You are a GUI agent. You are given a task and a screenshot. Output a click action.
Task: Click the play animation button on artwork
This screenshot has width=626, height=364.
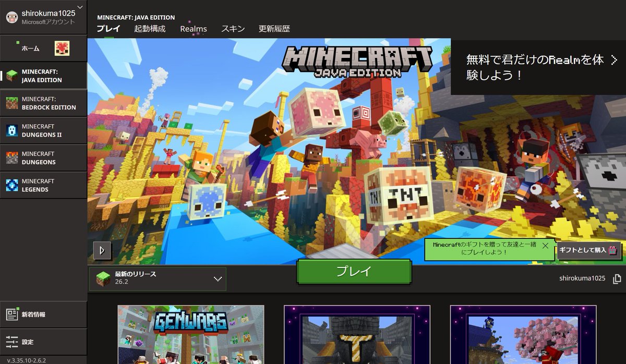point(102,251)
